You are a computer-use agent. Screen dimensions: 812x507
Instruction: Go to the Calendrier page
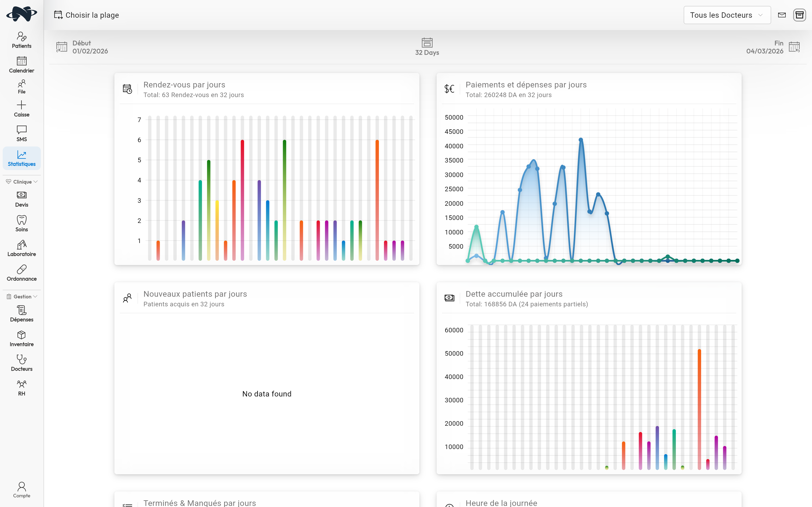tap(21, 65)
